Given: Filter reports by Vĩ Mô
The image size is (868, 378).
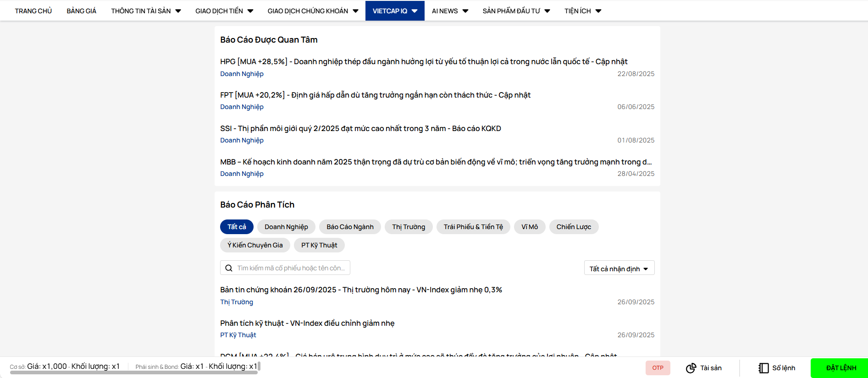Looking at the screenshot, I should [x=530, y=227].
